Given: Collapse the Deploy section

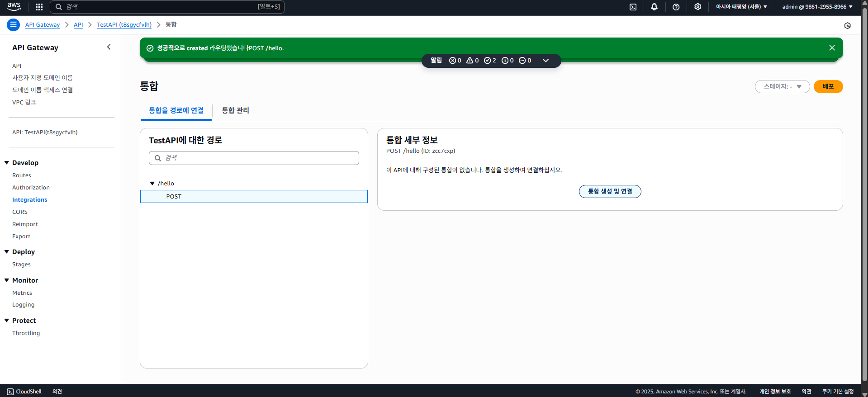Looking at the screenshot, I should point(7,252).
